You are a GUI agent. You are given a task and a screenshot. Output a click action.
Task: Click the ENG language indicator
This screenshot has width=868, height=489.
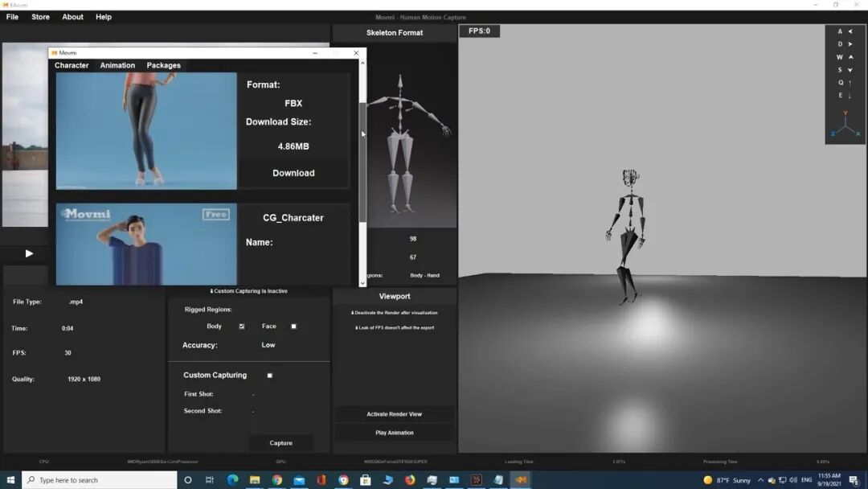(807, 480)
